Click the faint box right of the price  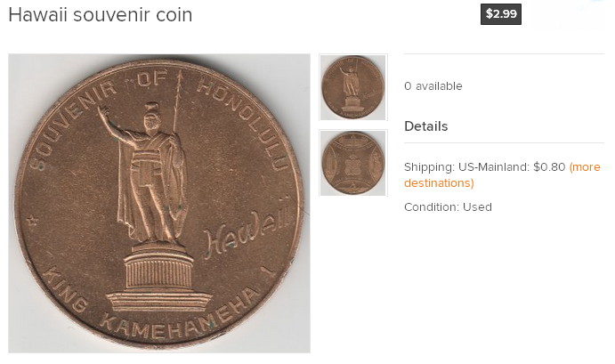(x=568, y=14)
